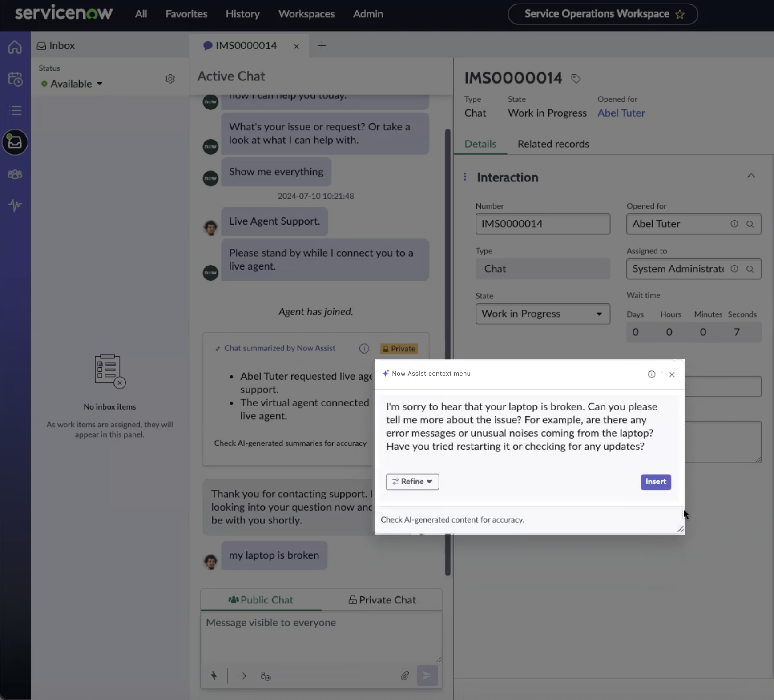Click the Active Chat heading
The image size is (774, 700).
[x=231, y=76]
